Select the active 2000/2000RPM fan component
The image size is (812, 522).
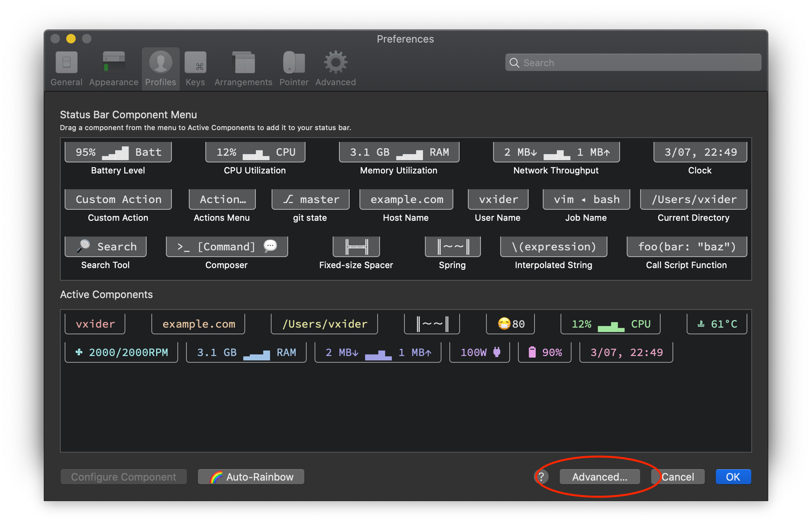point(121,352)
